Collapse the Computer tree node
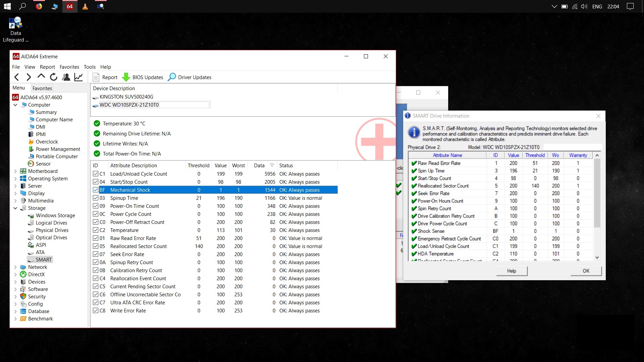The width and height of the screenshot is (644, 362). [15, 105]
